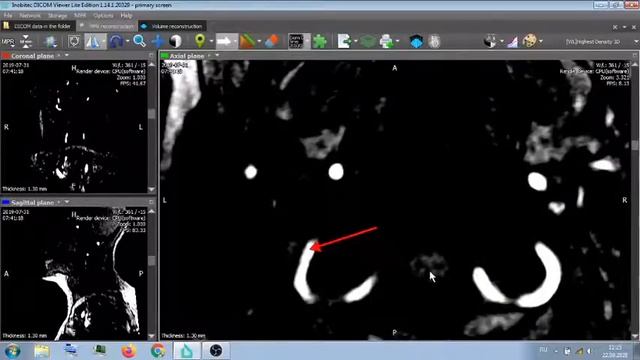Open dropdown next to the ruler tool
The image size is (640, 360).
(x=259, y=41)
